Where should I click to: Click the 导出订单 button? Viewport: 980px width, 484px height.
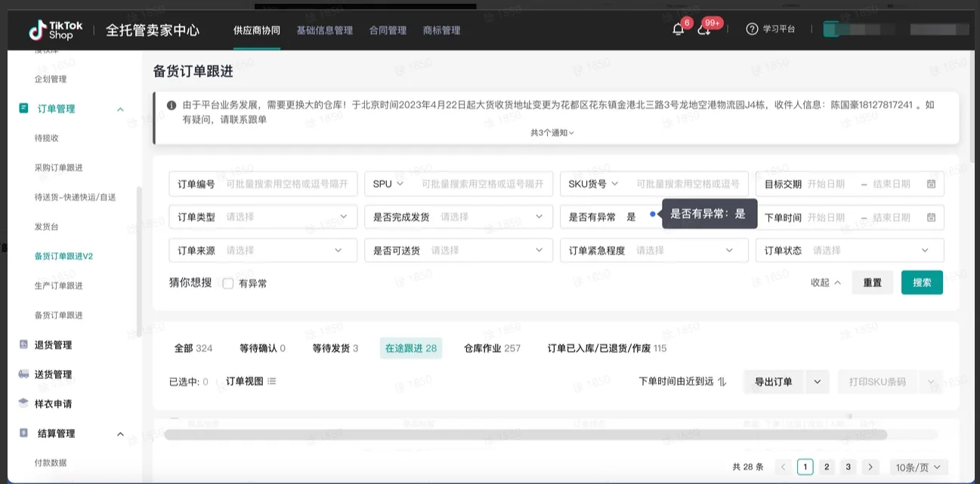click(774, 382)
